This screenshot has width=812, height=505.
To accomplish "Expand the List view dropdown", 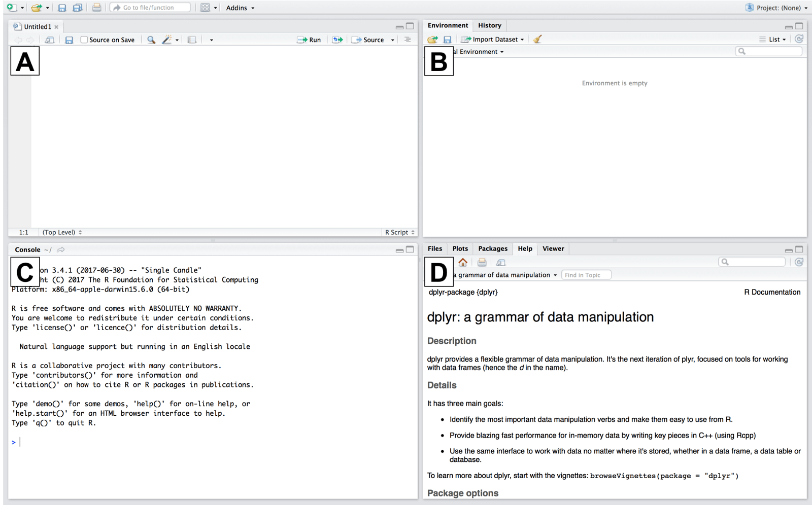I will [772, 39].
